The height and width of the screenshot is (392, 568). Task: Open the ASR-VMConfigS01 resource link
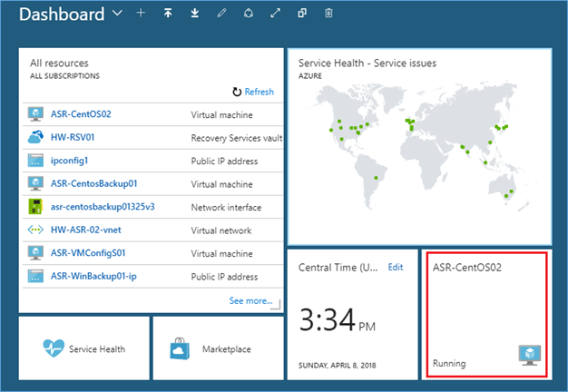click(88, 253)
